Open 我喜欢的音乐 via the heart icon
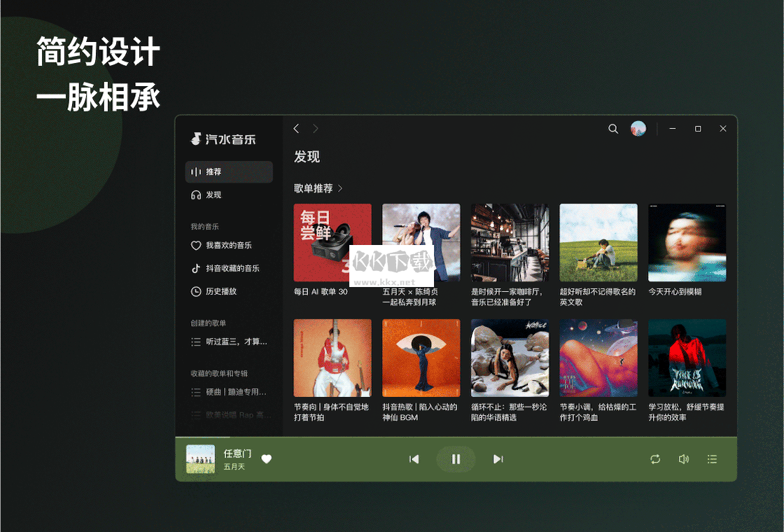This screenshot has width=784, height=532. click(197, 246)
